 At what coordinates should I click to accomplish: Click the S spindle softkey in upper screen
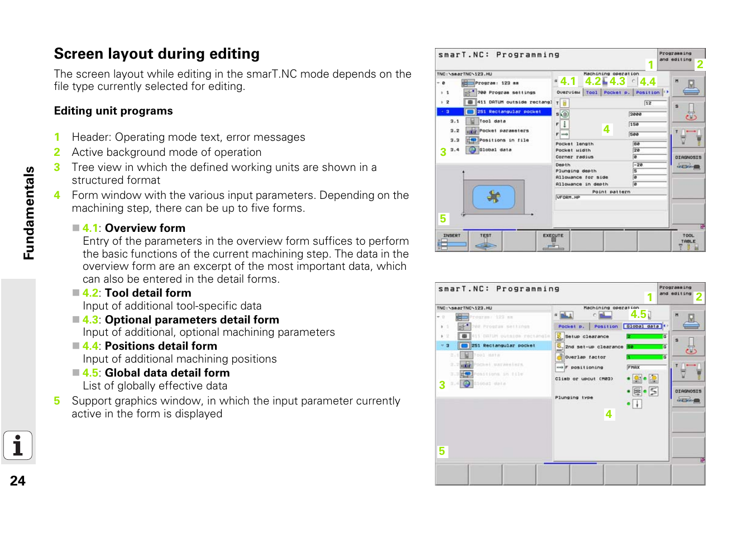[688, 111]
